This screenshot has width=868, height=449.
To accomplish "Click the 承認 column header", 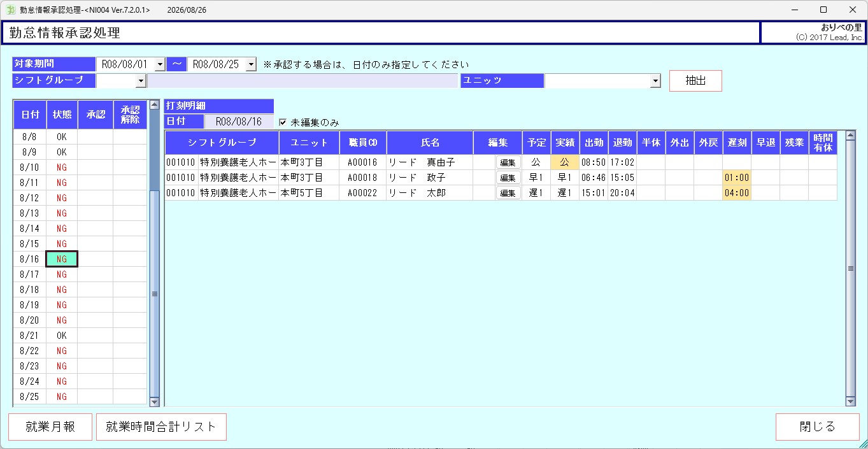I will [x=96, y=115].
